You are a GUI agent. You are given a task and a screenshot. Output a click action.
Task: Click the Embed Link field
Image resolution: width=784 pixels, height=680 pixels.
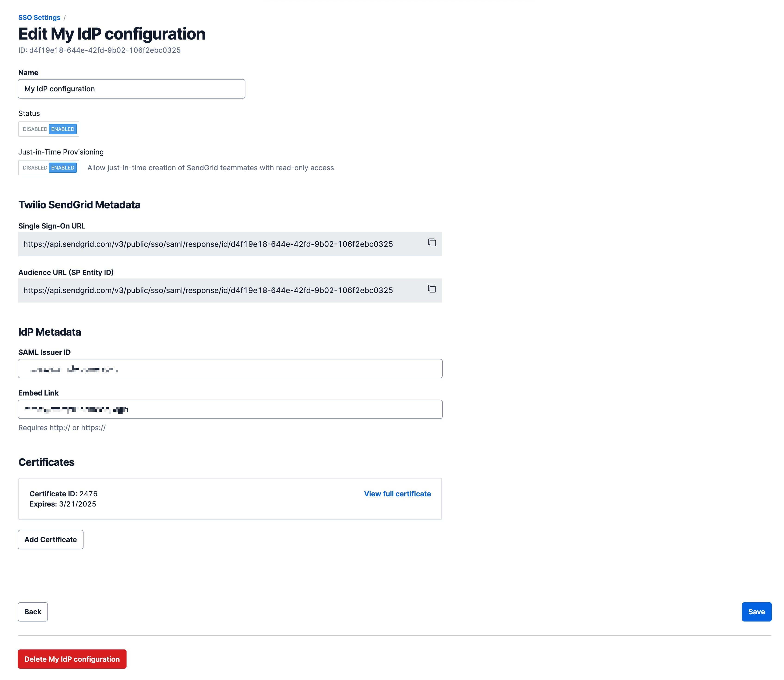click(x=230, y=409)
